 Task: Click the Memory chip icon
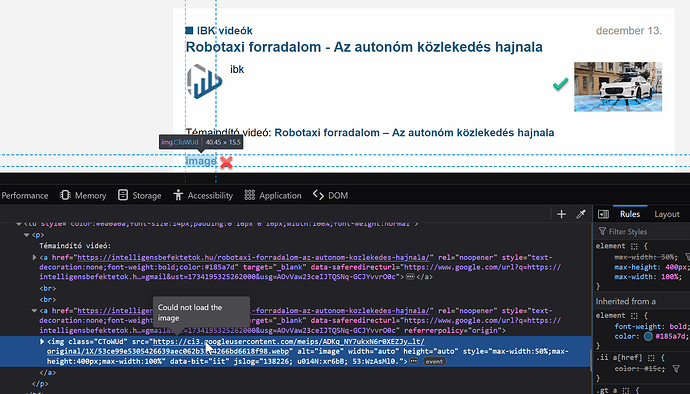(65, 195)
